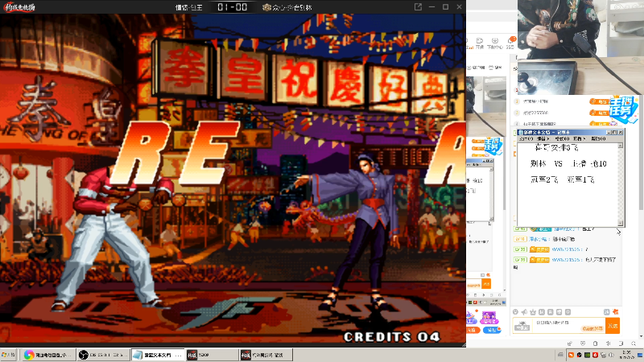Click the purple activity banner icon at lower left
644x362 pixels.
(489, 317)
